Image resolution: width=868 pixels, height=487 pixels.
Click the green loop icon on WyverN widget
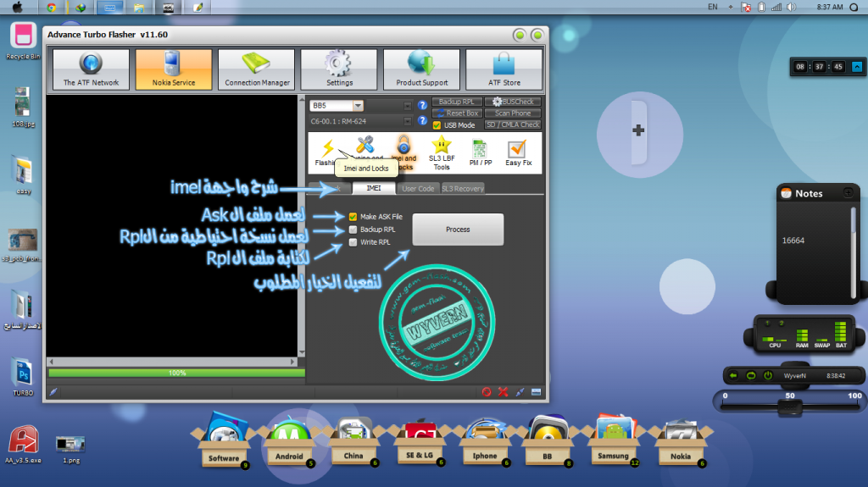point(751,375)
